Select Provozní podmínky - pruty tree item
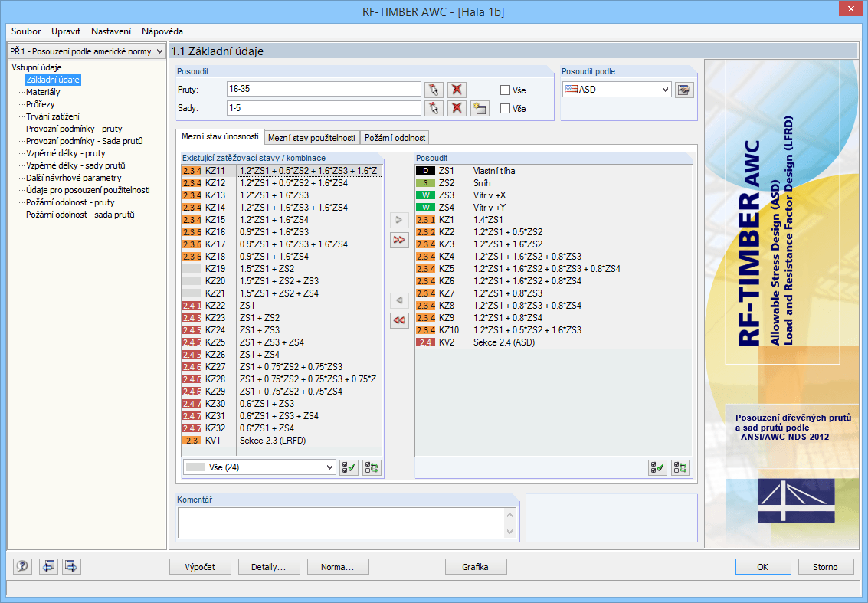The height and width of the screenshot is (603, 868). [74, 129]
